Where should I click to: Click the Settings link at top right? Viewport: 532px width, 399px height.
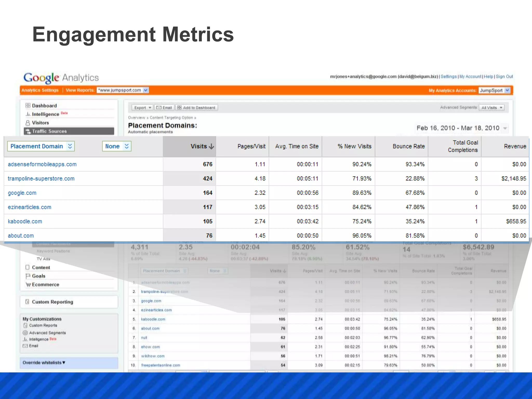[449, 76]
